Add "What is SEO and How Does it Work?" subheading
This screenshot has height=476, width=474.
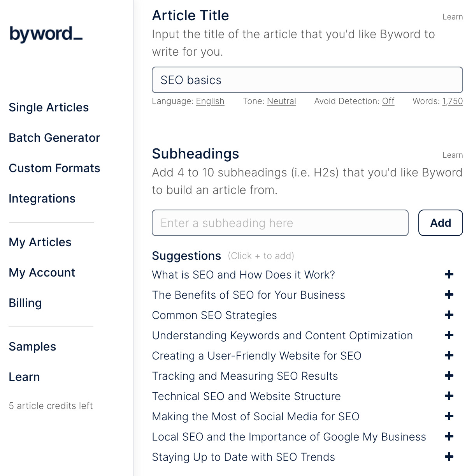point(449,274)
